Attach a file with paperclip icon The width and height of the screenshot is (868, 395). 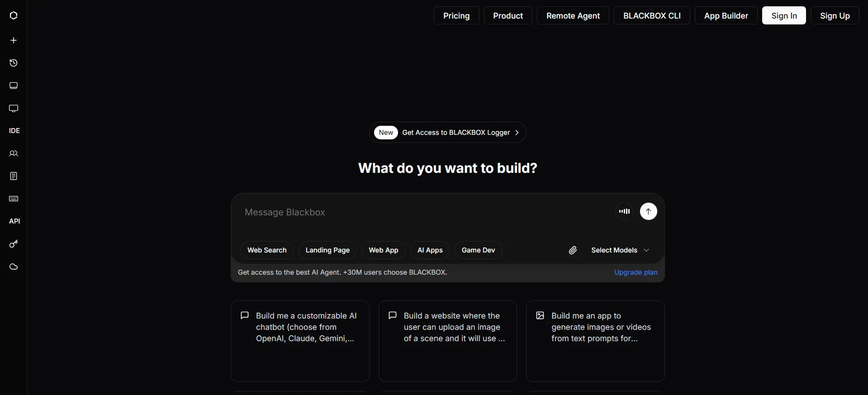click(x=573, y=250)
